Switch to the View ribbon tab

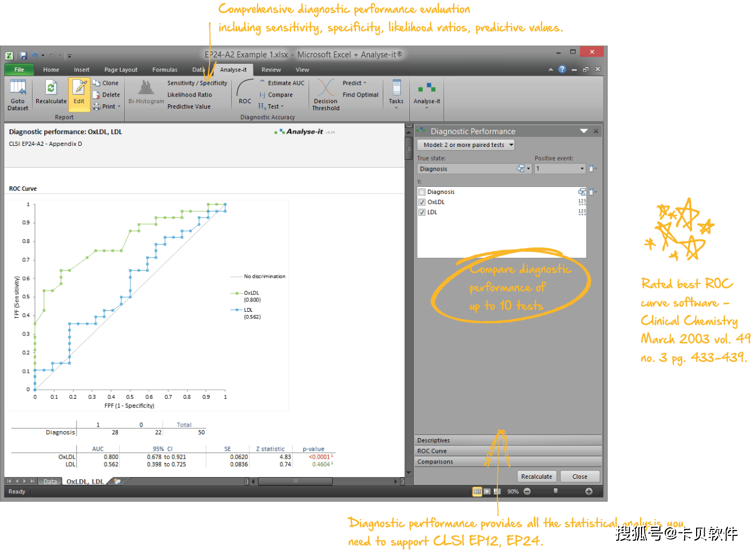(x=302, y=70)
